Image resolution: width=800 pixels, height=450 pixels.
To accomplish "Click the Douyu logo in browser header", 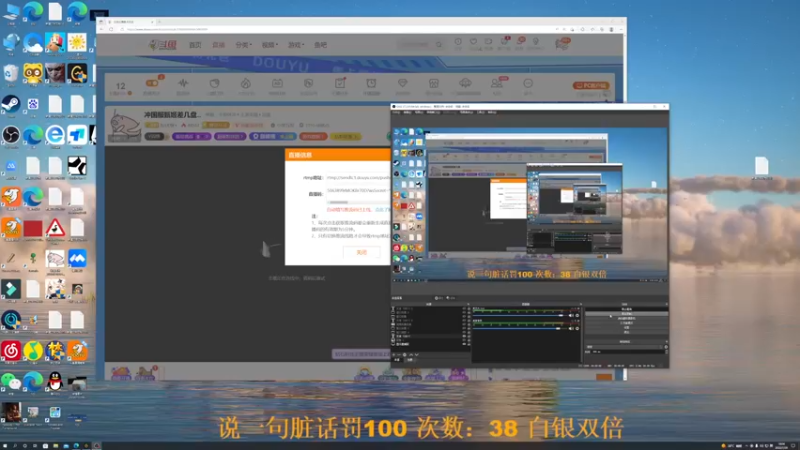I will pyautogui.click(x=163, y=45).
